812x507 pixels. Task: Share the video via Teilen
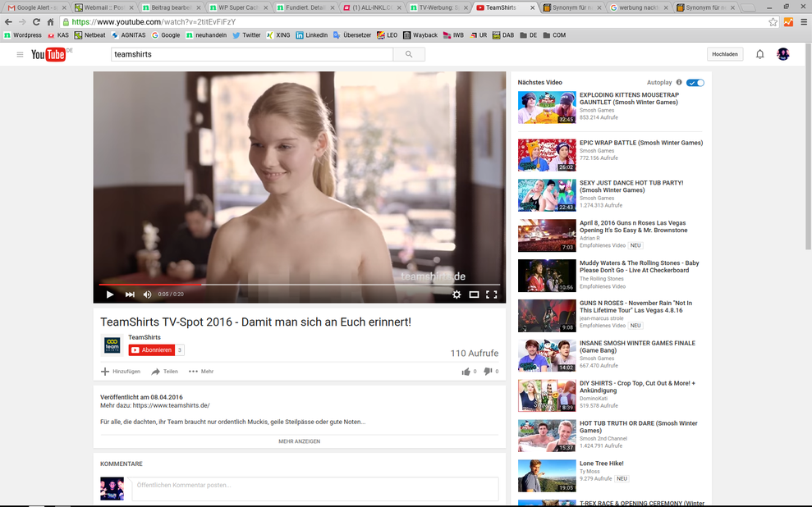tap(165, 372)
